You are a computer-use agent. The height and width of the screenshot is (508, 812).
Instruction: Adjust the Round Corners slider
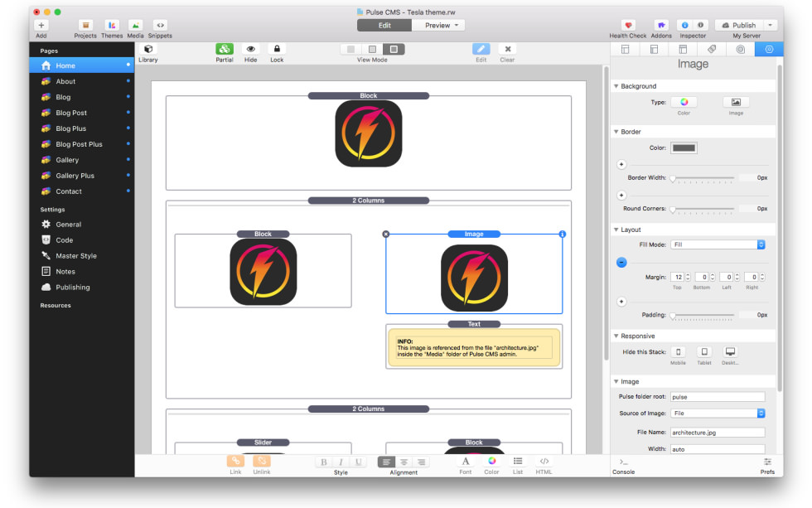pos(703,209)
